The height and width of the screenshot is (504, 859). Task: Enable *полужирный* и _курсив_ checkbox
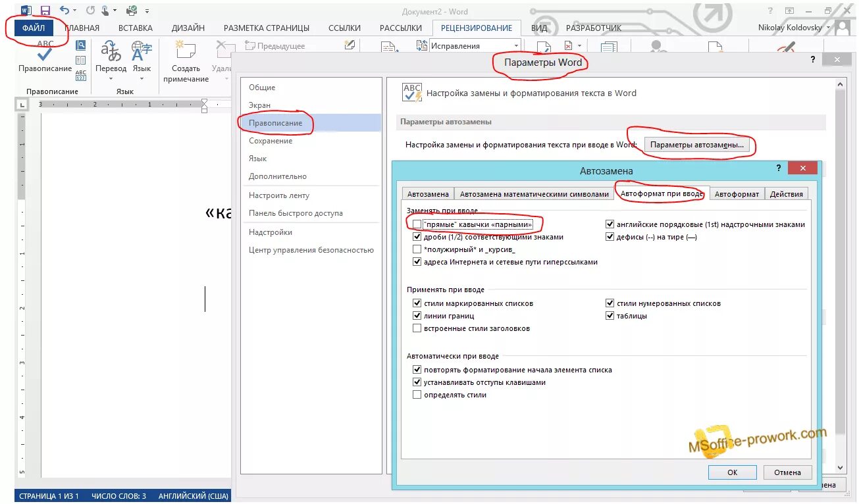[417, 249]
